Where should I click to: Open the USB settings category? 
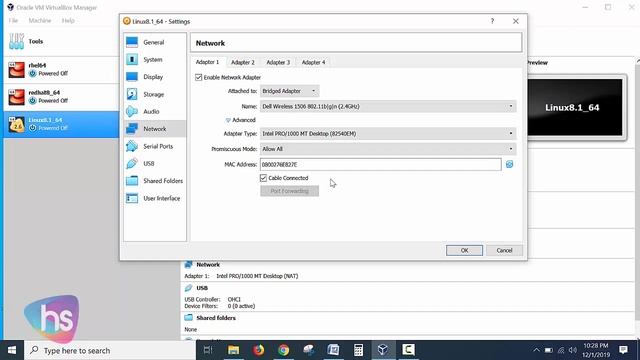[155, 163]
